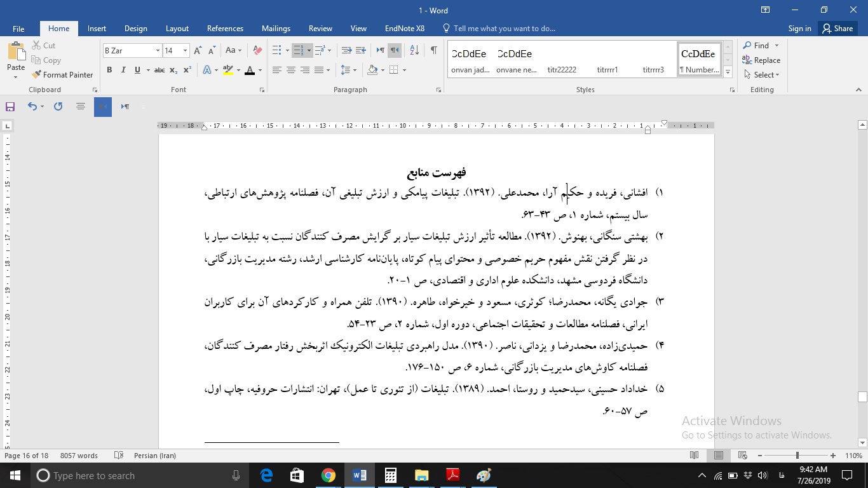Toggle Superscript formatting
Screen dimensions: 868x488
tap(186, 70)
